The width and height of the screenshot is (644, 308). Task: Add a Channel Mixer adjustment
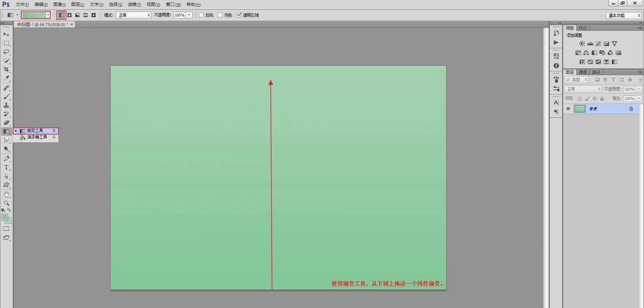point(610,53)
